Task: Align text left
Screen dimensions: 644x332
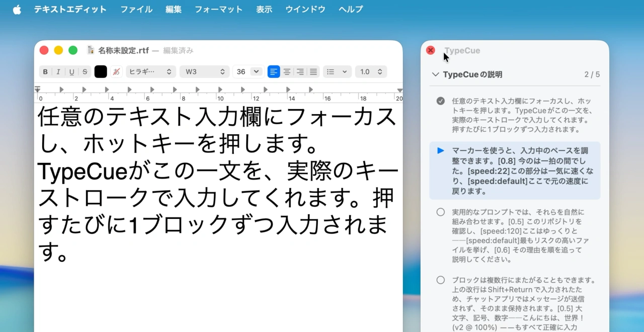Action: (x=274, y=72)
